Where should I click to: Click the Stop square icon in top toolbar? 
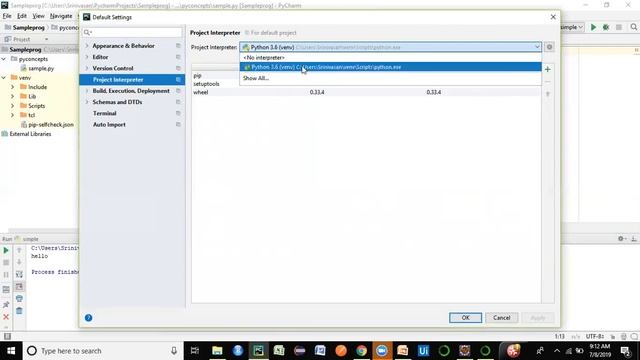pos(619,27)
